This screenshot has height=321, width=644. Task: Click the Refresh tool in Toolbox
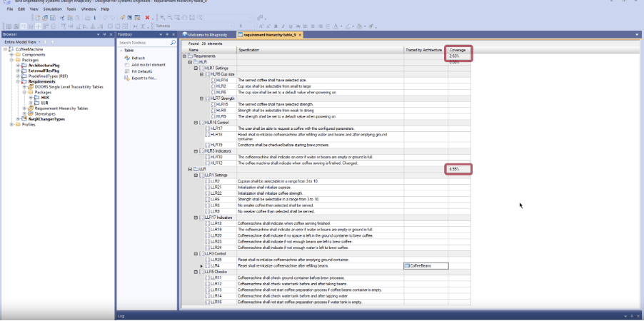tap(139, 58)
